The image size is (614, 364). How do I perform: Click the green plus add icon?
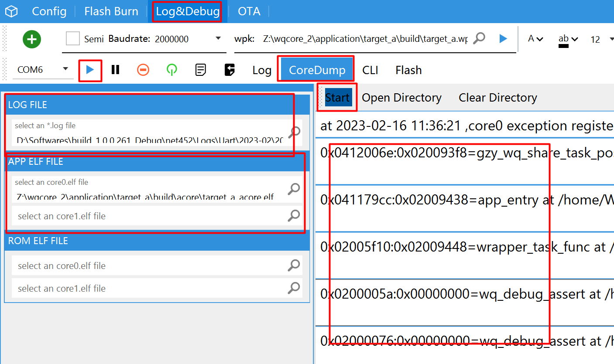[x=31, y=38]
